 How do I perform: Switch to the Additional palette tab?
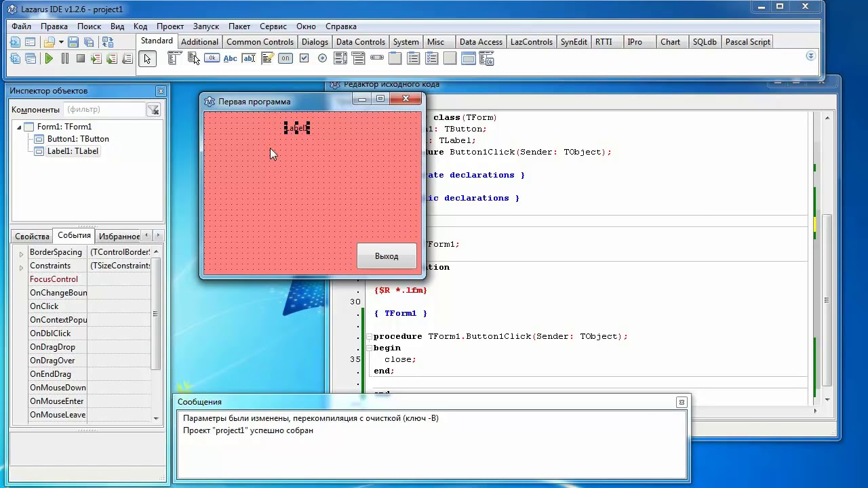tap(199, 42)
